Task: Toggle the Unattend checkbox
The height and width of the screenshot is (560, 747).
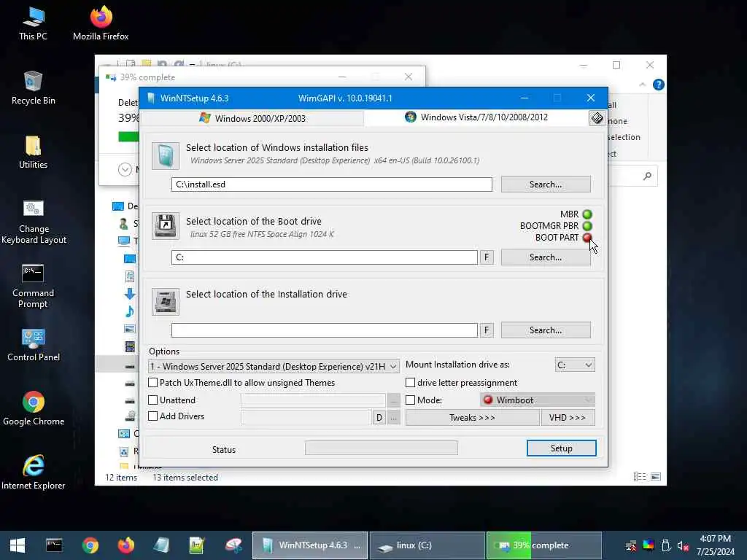Action: click(153, 400)
